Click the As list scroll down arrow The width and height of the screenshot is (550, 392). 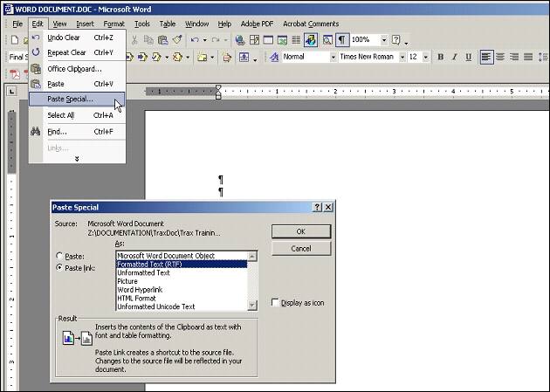tap(252, 306)
